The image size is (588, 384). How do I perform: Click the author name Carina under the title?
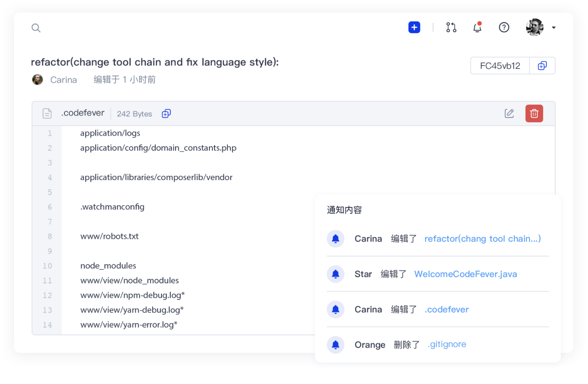64,80
